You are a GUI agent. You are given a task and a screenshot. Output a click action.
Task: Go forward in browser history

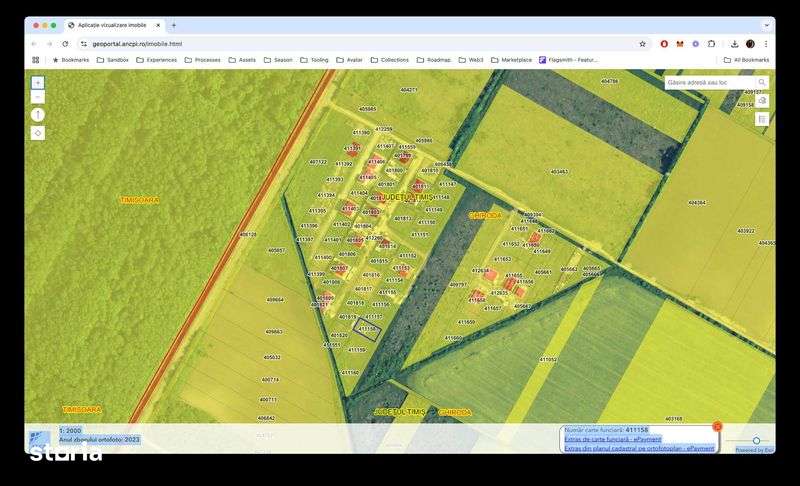click(49, 44)
